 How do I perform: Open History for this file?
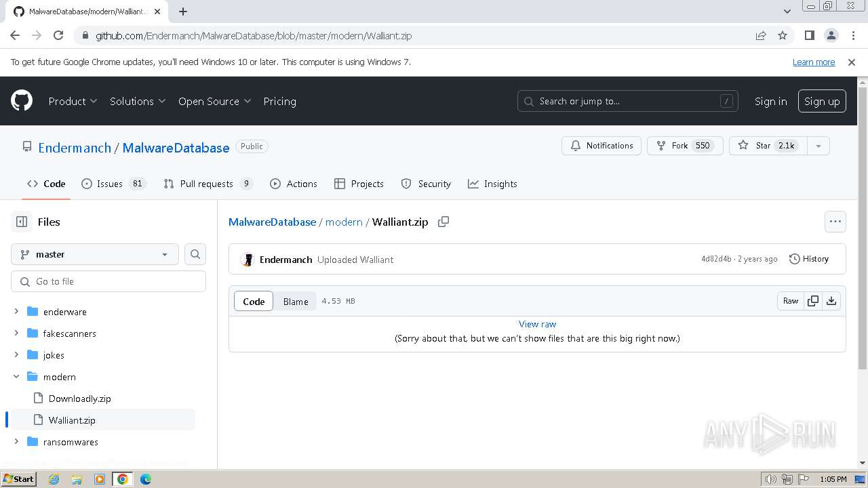click(809, 259)
